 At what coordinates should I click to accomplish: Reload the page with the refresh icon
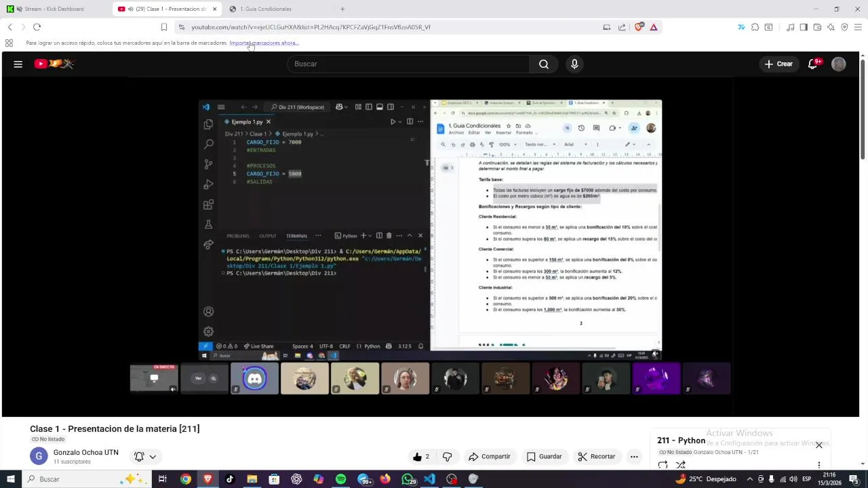point(37,27)
